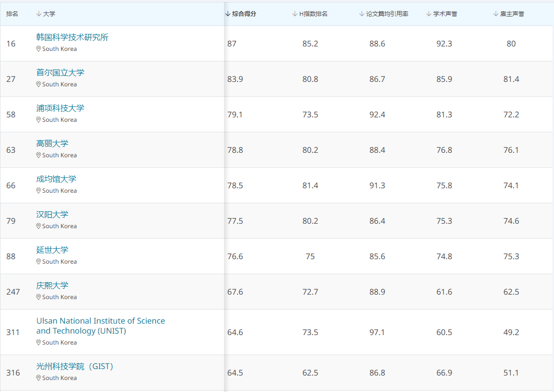Click the 学术声誉 sort arrow icon

pyautogui.click(x=429, y=14)
